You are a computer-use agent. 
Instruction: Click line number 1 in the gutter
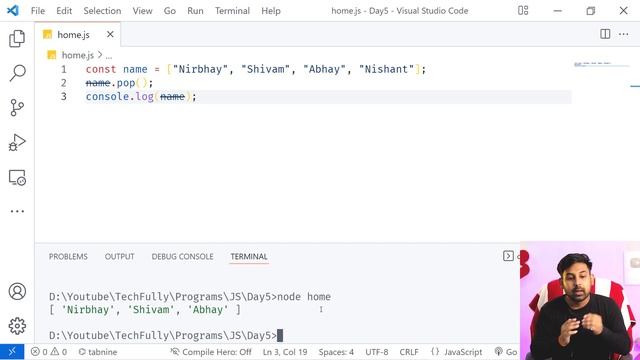[64, 69]
